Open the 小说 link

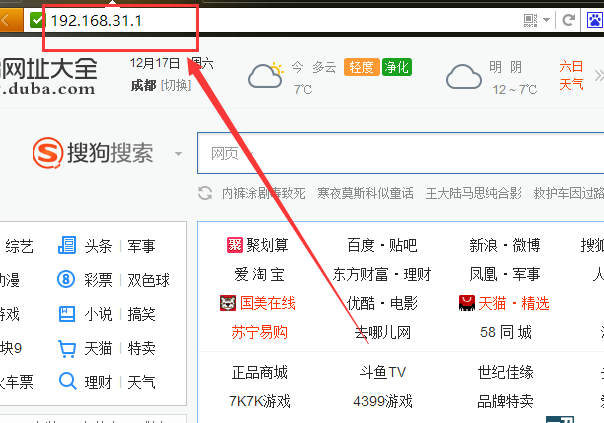click(x=98, y=314)
